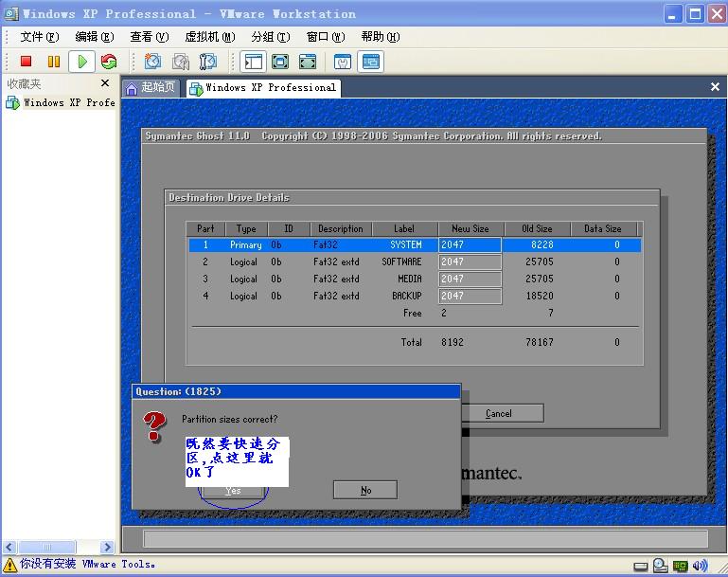728x577 pixels.
Task: Click the sound device status bar icon
Action: (x=700, y=566)
